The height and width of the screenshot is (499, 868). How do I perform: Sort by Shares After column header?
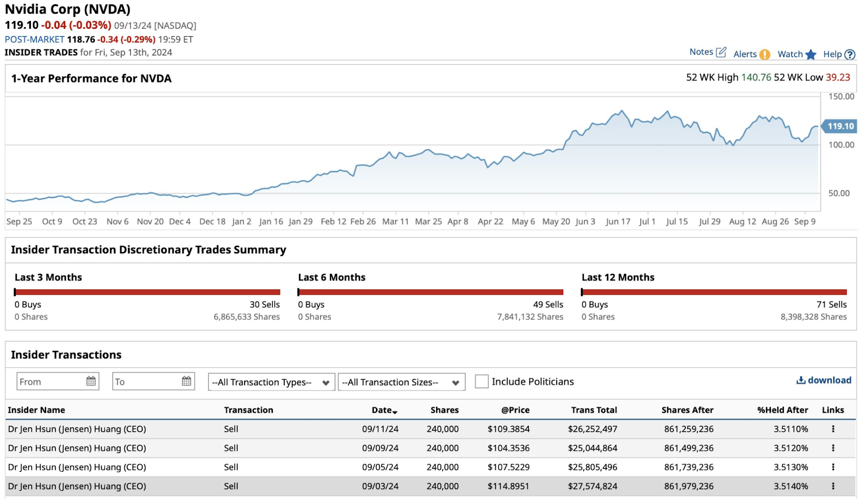pos(687,410)
